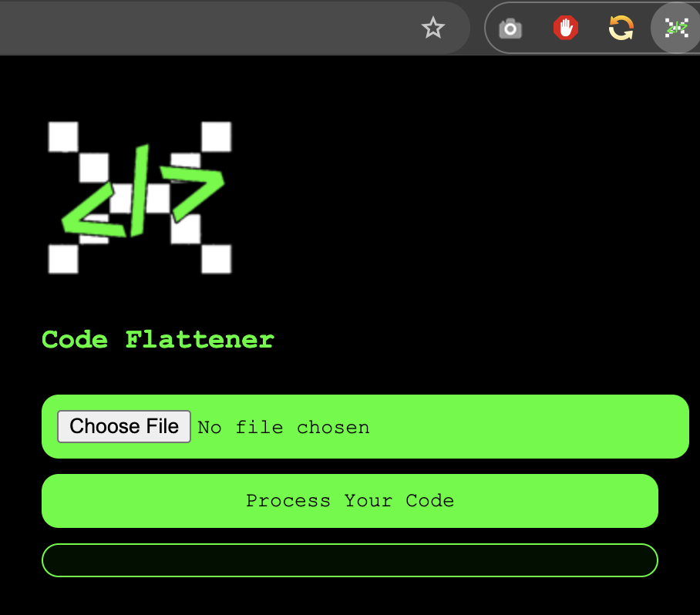Click the Choose File button

[x=124, y=427]
